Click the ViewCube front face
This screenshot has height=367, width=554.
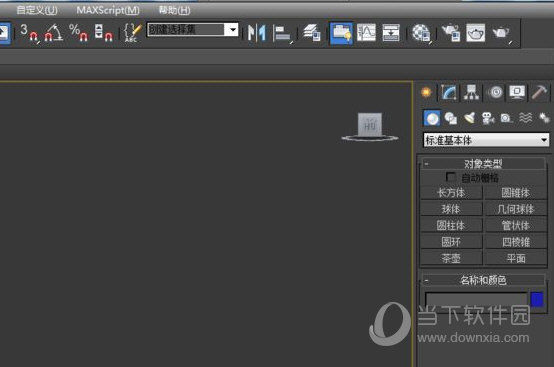coord(370,124)
